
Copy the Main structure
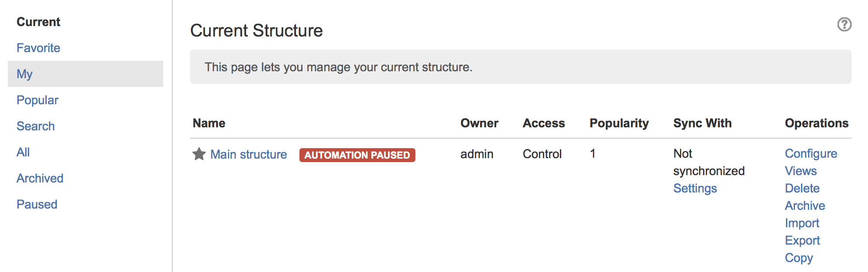pos(799,258)
